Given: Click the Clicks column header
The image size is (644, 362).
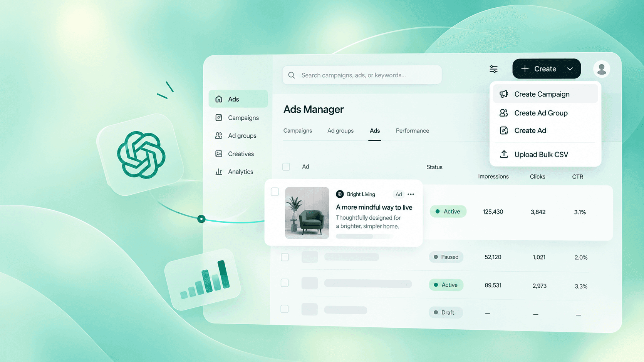Looking at the screenshot, I should point(537,177).
